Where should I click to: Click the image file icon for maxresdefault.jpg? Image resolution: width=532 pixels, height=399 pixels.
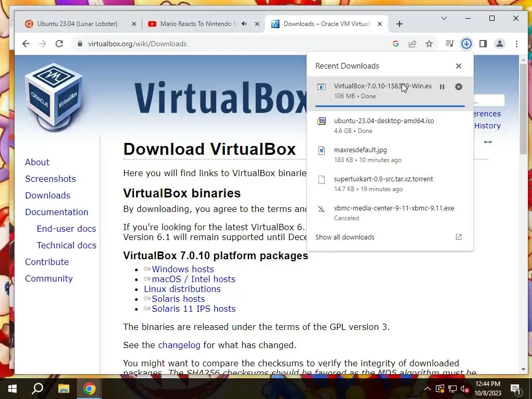321,150
